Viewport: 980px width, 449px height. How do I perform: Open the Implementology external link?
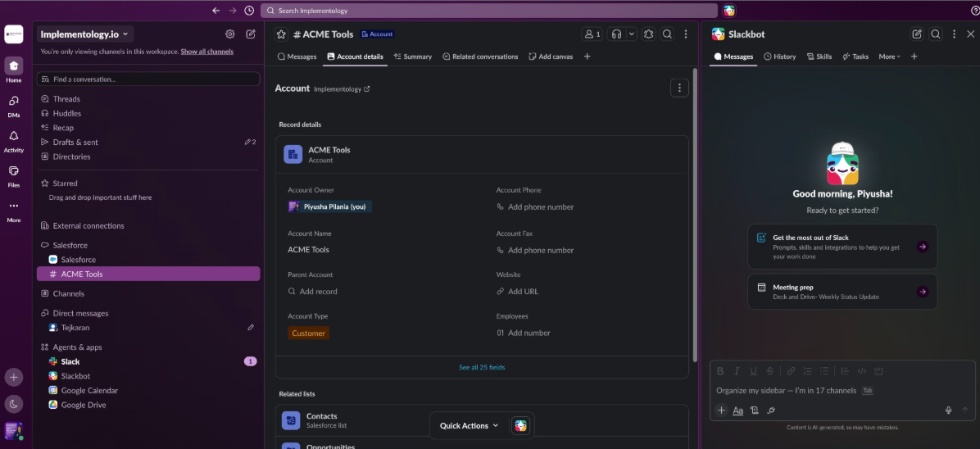(342, 88)
